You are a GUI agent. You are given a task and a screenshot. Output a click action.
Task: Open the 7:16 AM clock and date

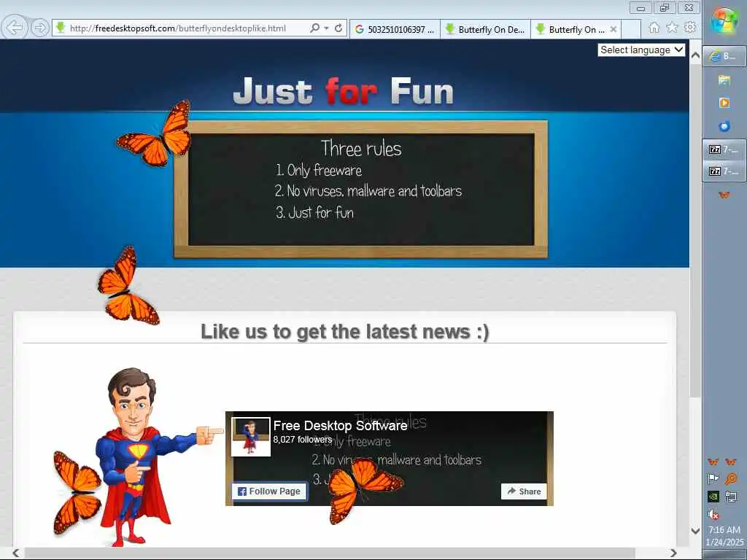point(724,536)
